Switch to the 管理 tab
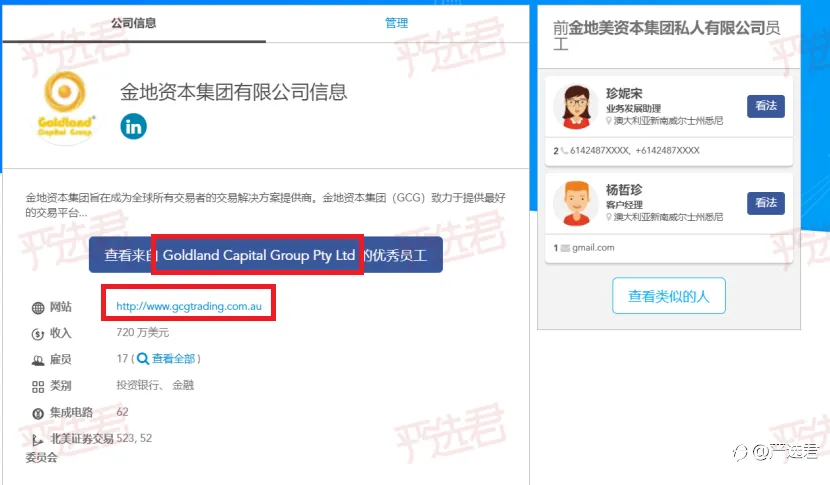This screenshot has width=830, height=485. (396, 23)
